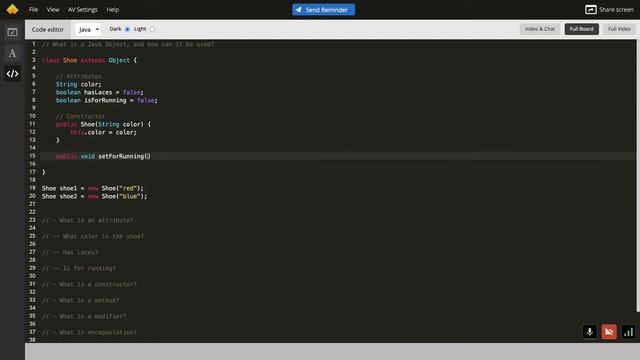Select the text editor 'A' tool
Viewport: 640px width, 360px height.
point(12,53)
